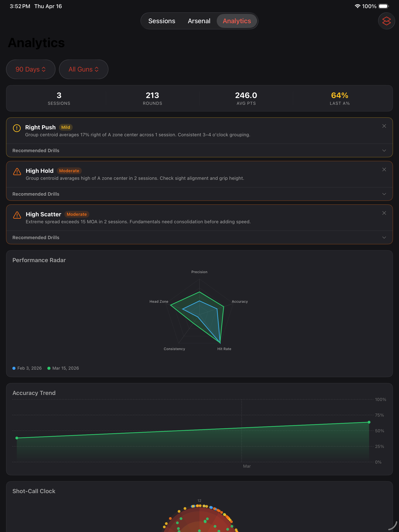This screenshot has width=399, height=532.
Task: Dismiss the Right Push alert
Action: point(384,126)
